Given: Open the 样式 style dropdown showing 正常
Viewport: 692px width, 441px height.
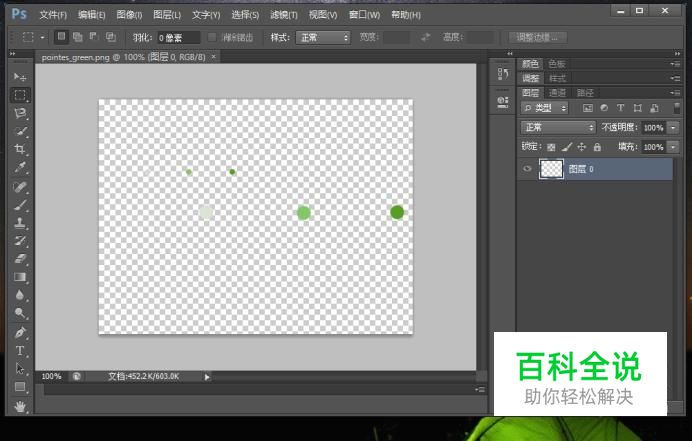Looking at the screenshot, I should 323,38.
